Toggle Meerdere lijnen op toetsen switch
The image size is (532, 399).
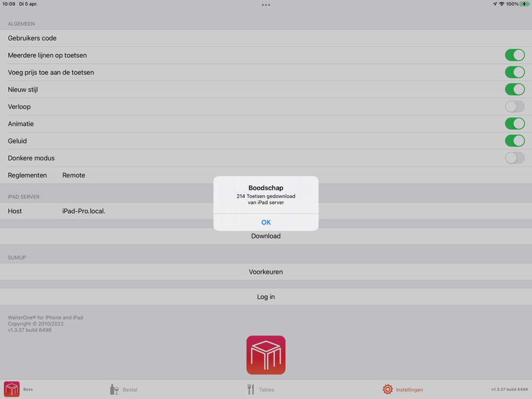[514, 55]
